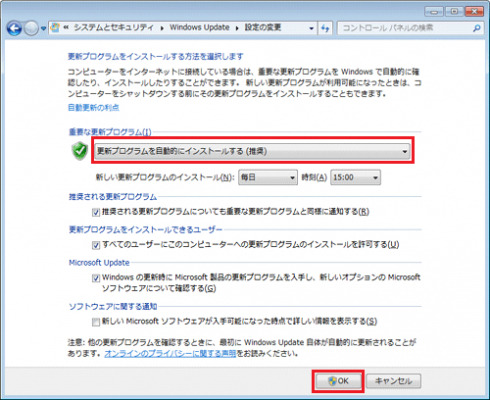The height and width of the screenshot is (400, 490).
Task: Click the Control Panel icon in address bar
Action: (x=55, y=28)
